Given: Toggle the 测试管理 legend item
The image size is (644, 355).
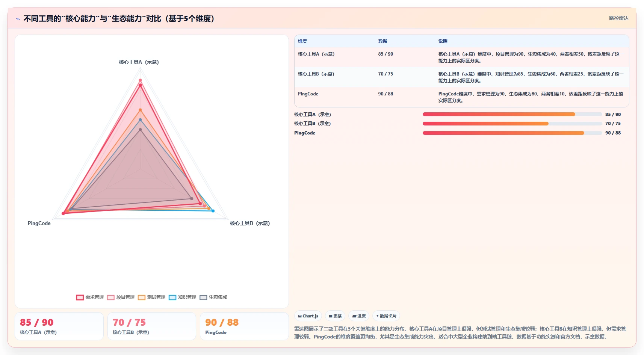Looking at the screenshot, I should tap(151, 297).
